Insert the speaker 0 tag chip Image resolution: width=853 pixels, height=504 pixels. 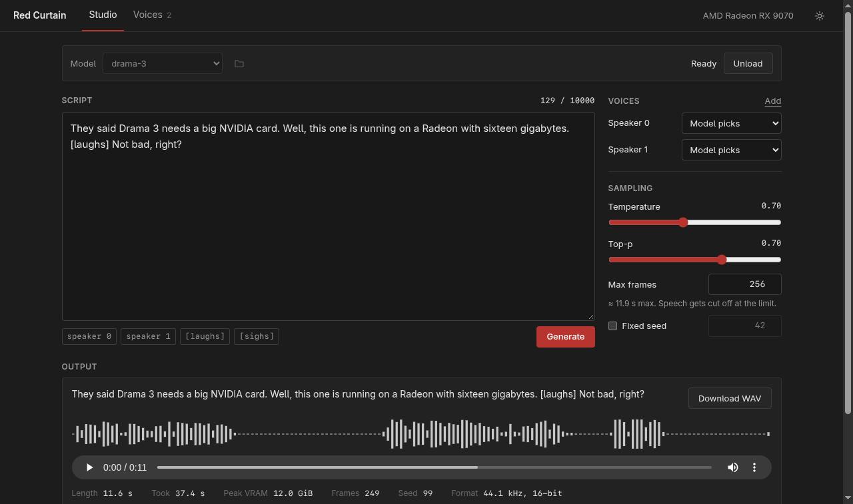click(89, 336)
